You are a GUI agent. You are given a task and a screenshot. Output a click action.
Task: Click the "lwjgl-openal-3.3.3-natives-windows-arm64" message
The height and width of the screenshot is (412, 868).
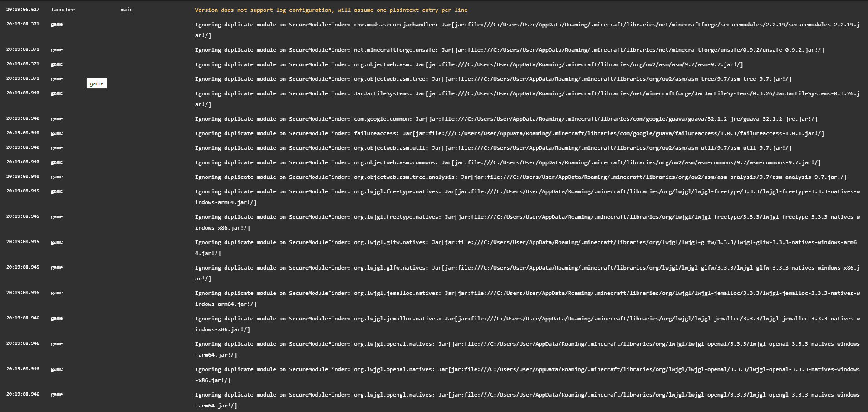click(x=527, y=349)
